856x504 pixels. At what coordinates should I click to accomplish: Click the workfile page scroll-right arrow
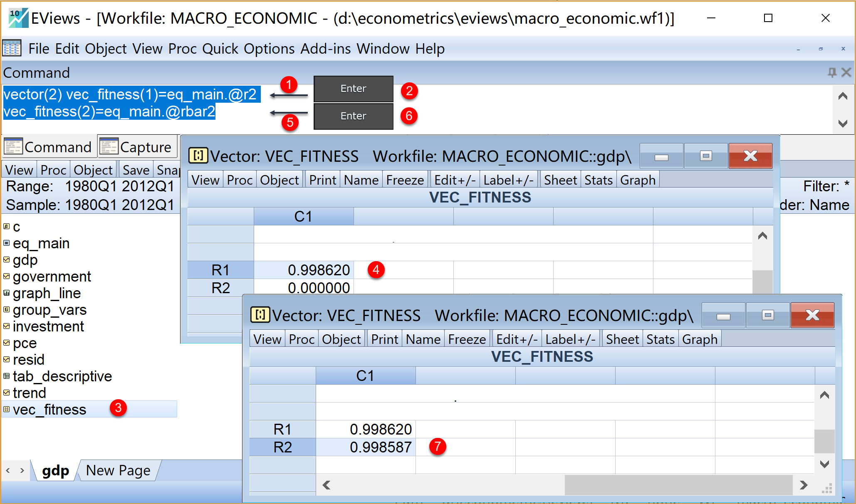point(22,471)
